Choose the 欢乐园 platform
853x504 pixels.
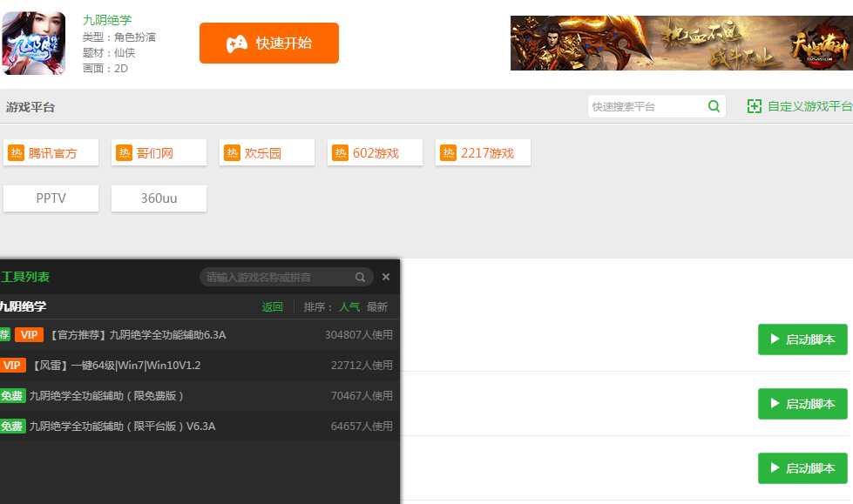(267, 153)
